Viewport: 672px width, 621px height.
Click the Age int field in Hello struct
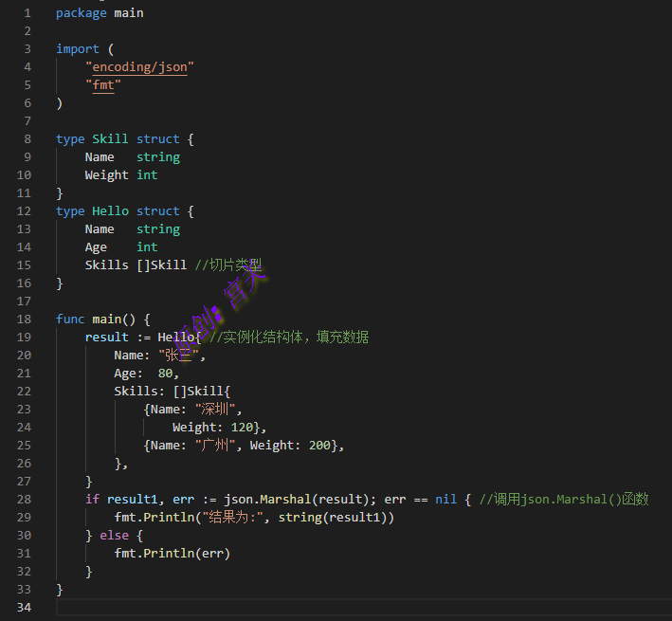[x=120, y=247]
